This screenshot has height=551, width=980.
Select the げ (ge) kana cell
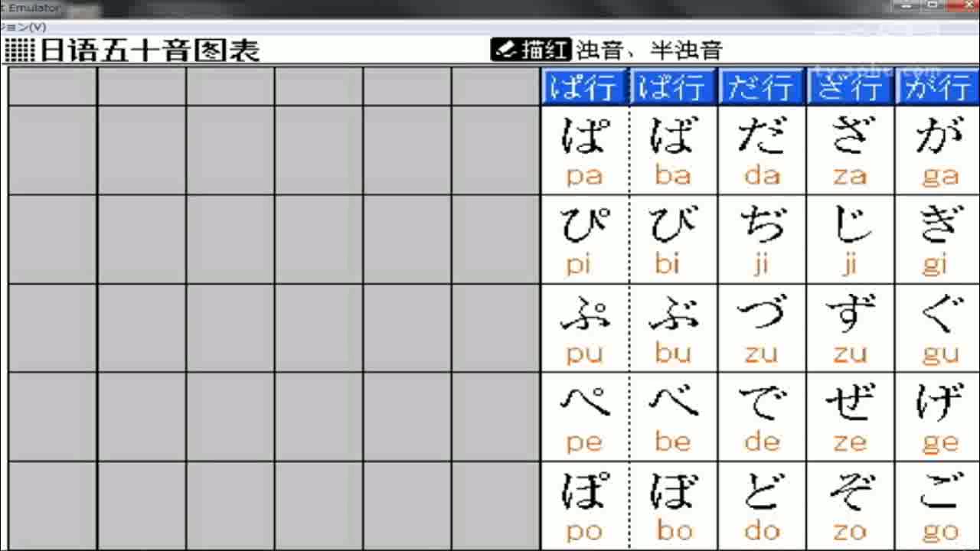pyautogui.click(x=938, y=417)
